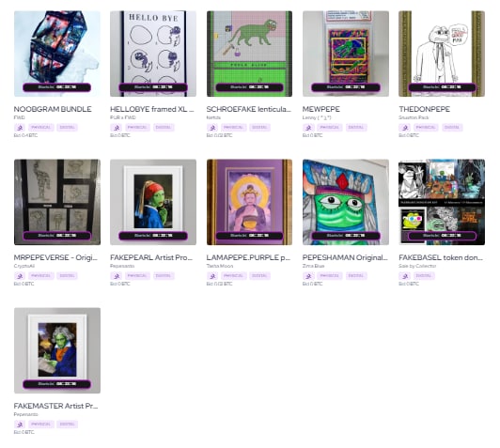
Task: Click the auction icon under FAKEBASEL token
Action: (x=404, y=276)
